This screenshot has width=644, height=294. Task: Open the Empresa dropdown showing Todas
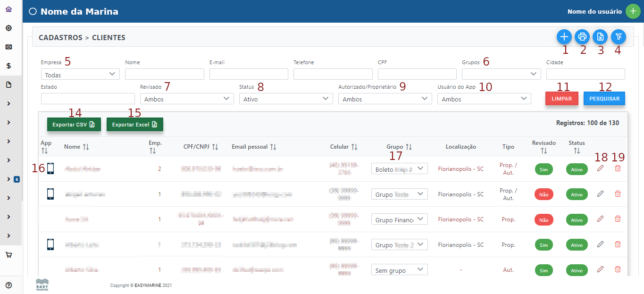(80, 74)
